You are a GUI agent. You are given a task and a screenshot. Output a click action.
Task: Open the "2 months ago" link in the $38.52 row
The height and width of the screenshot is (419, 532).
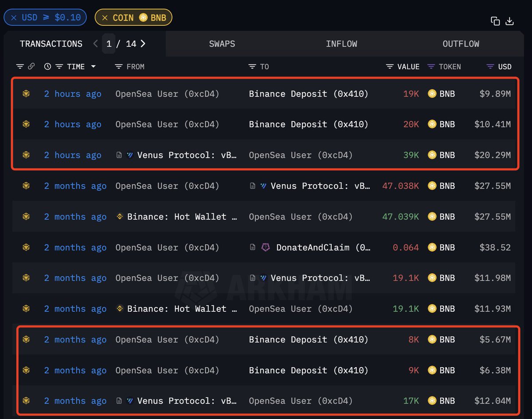tap(75, 247)
